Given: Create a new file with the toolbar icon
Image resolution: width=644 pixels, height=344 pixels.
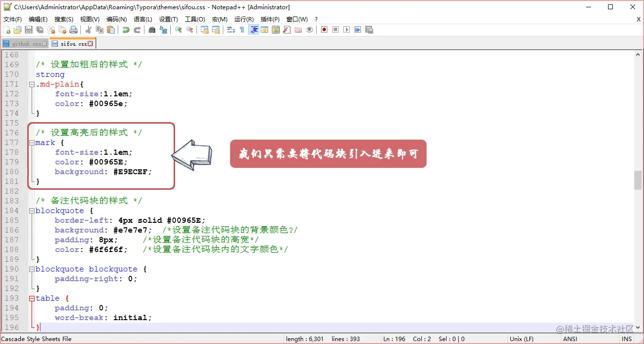Looking at the screenshot, I should tap(6, 30).
